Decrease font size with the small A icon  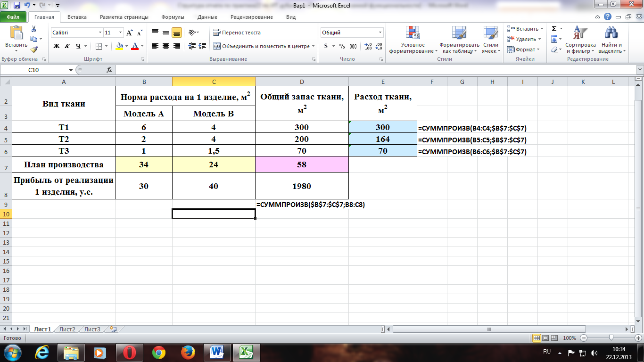[140, 33]
